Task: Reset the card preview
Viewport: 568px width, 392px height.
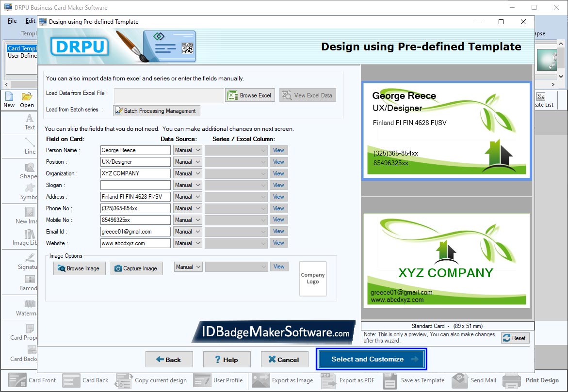Action: click(515, 338)
